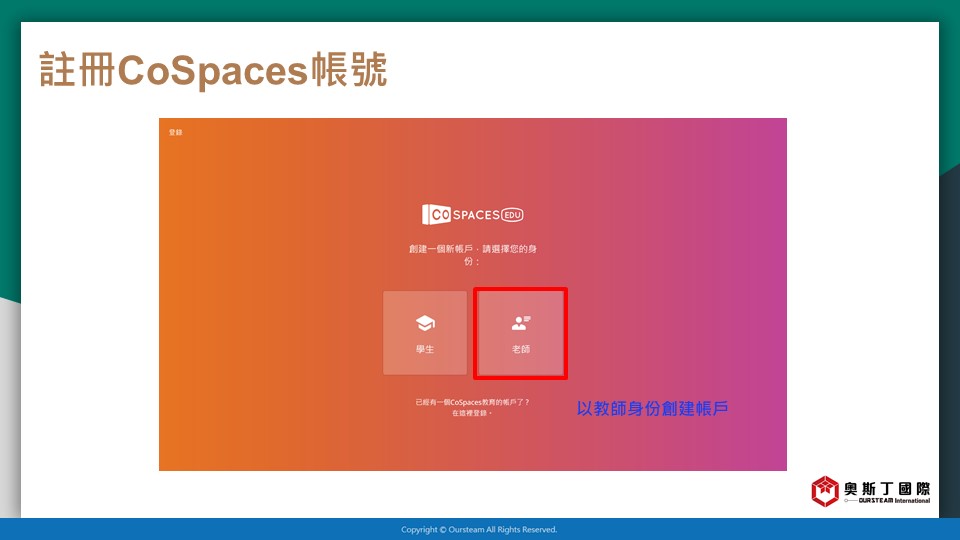The height and width of the screenshot is (540, 960).
Task: Select the 老師 (teacher) account card
Action: 520,333
